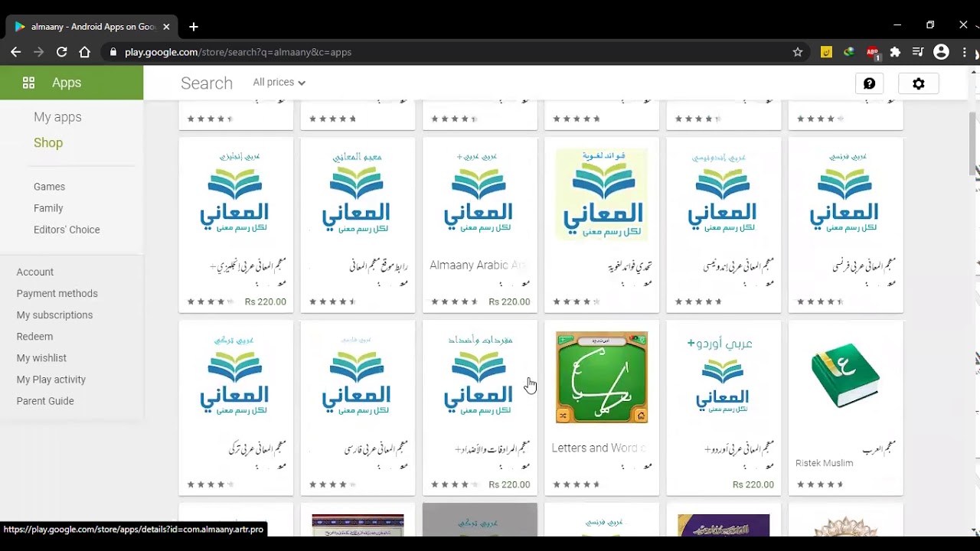
Task: Open My subscriptions
Action: (54, 315)
